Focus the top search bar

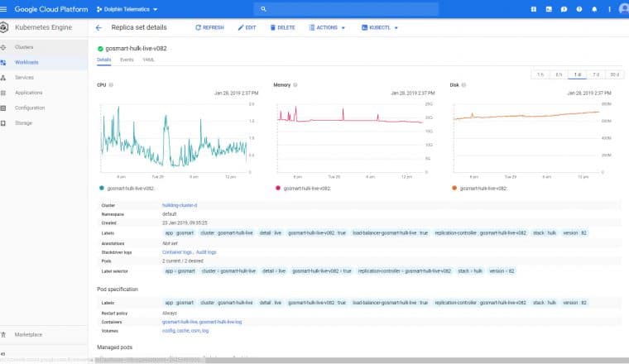tap(346, 9)
